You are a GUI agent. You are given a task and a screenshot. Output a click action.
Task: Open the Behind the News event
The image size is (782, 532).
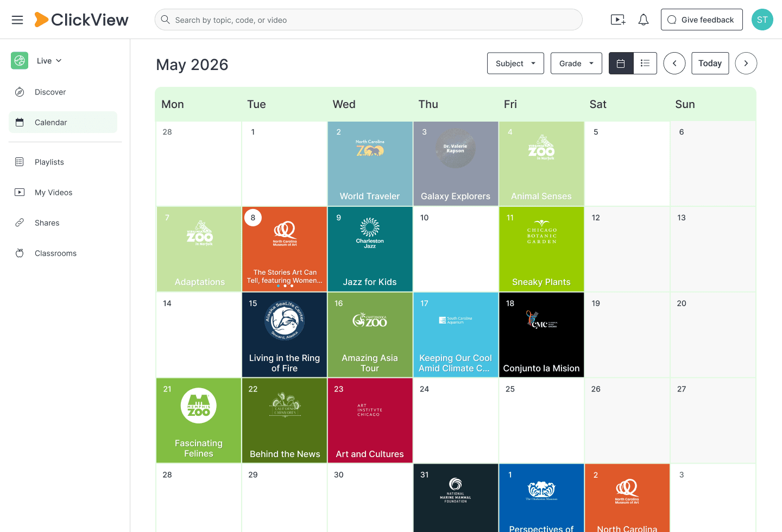coord(285,421)
